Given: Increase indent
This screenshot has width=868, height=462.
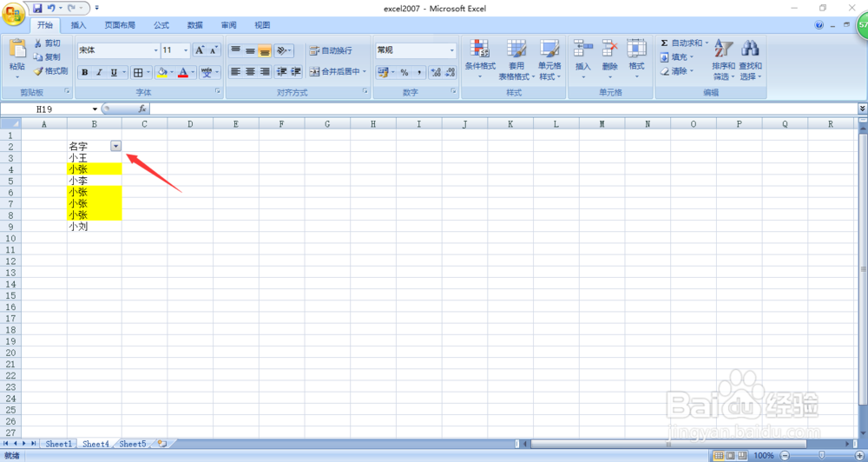Looking at the screenshot, I should point(296,72).
